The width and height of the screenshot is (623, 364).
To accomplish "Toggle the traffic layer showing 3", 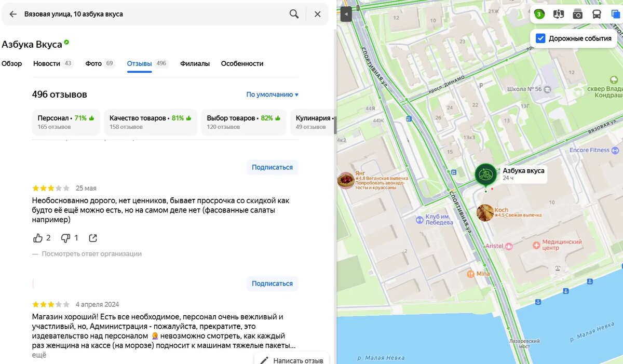I will tap(539, 14).
